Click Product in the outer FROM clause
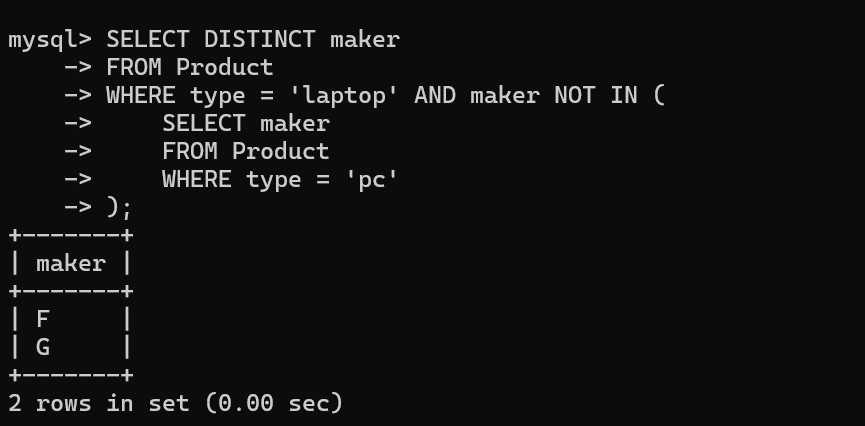The height and width of the screenshot is (426, 865). pyautogui.click(x=225, y=68)
